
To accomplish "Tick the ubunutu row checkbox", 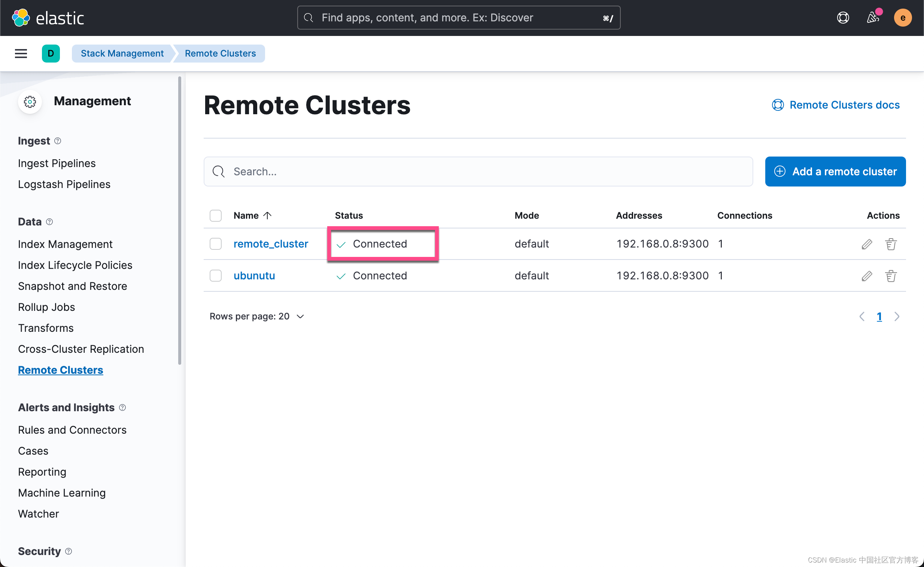I will coord(216,276).
